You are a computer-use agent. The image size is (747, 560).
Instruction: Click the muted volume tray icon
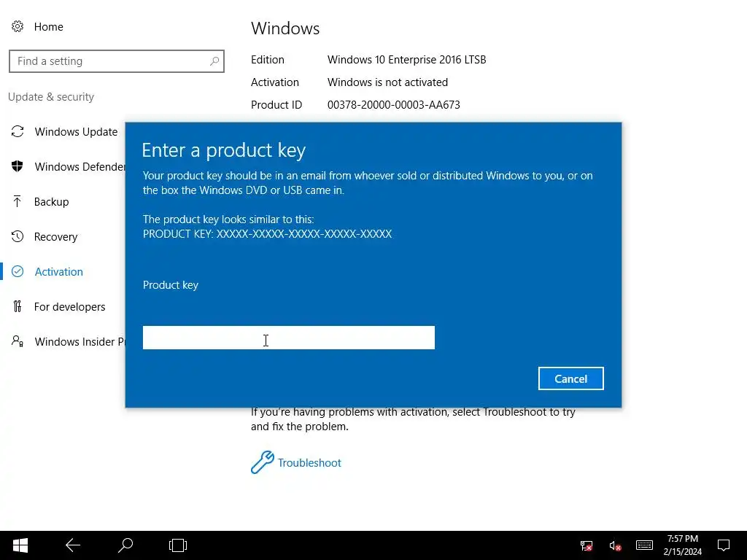[615, 545]
